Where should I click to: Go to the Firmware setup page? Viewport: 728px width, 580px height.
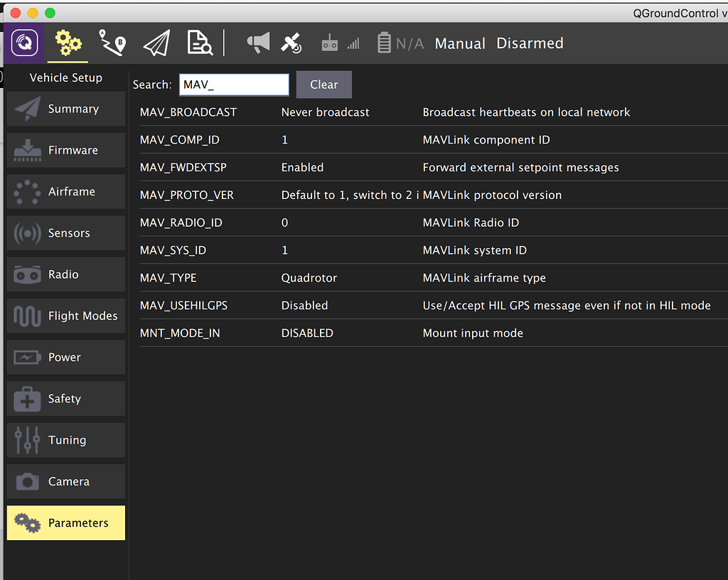click(66, 150)
